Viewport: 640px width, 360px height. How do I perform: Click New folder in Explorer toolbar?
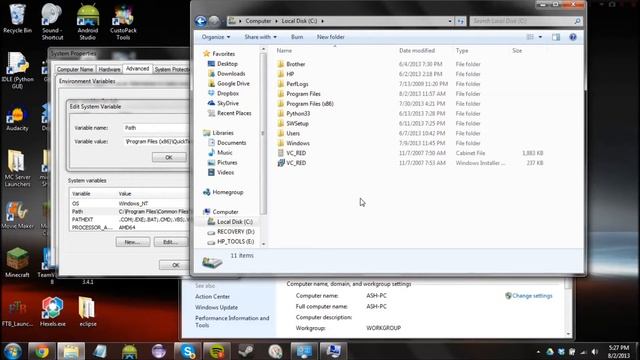click(x=331, y=37)
